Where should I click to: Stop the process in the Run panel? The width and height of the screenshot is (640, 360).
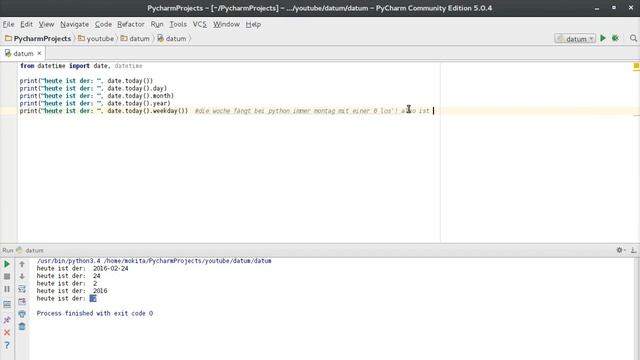(7, 277)
